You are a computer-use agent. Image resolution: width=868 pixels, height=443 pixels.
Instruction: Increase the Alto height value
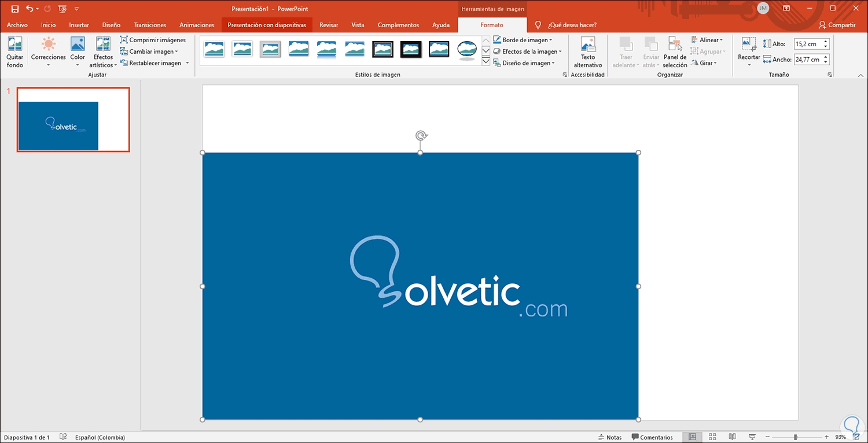(826, 42)
